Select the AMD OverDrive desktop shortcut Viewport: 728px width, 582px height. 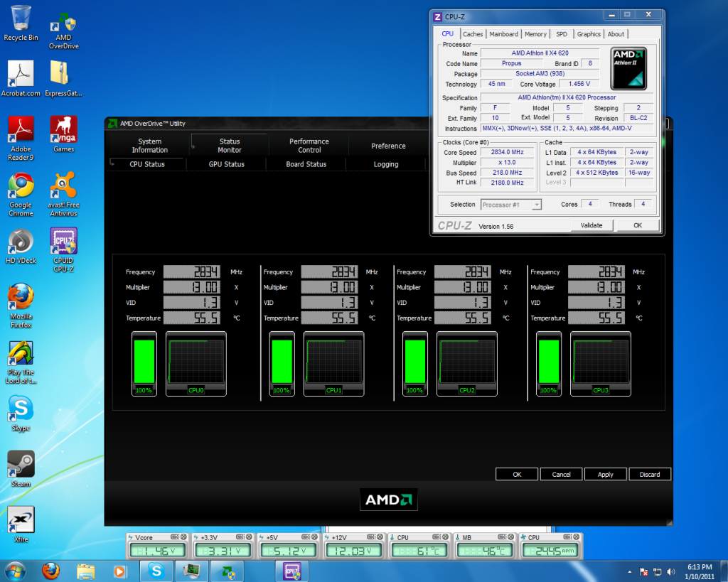(x=63, y=31)
